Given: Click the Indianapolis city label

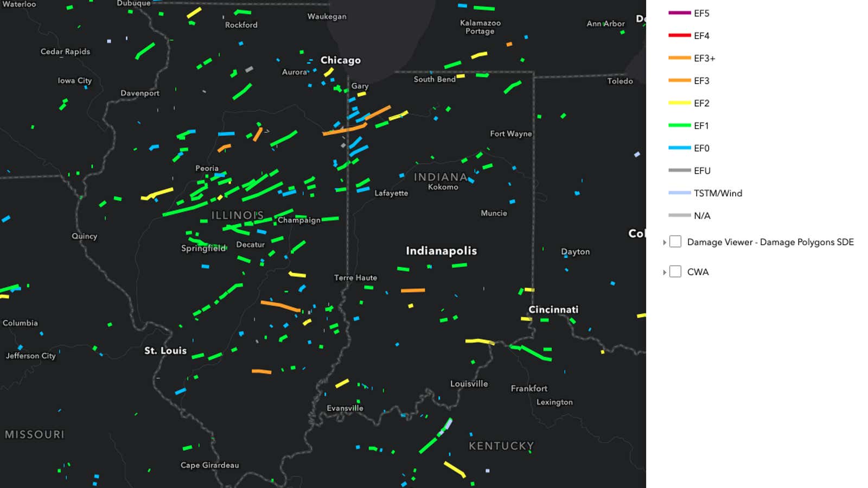Looking at the screenshot, I should 442,251.
